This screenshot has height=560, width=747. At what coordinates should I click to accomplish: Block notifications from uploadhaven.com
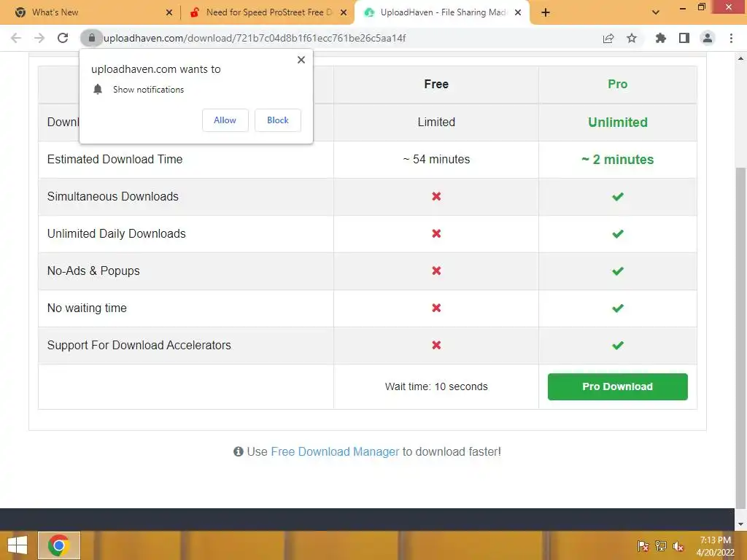click(278, 120)
